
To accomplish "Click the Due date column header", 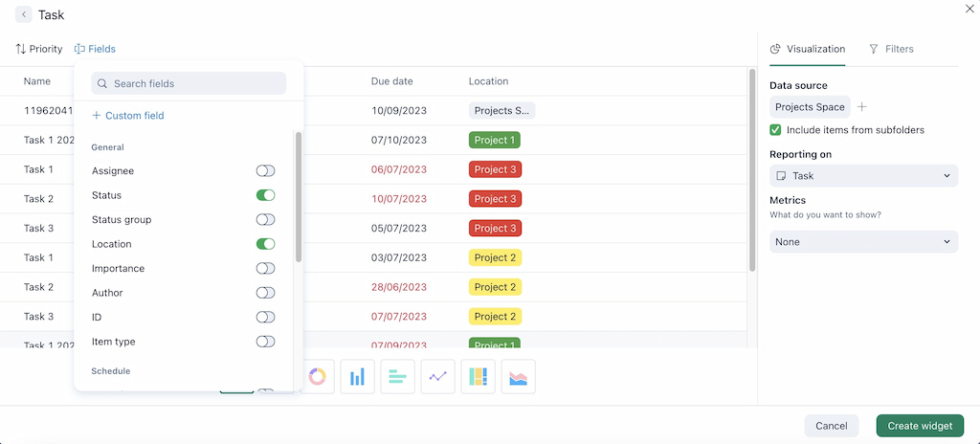I will coord(391,81).
